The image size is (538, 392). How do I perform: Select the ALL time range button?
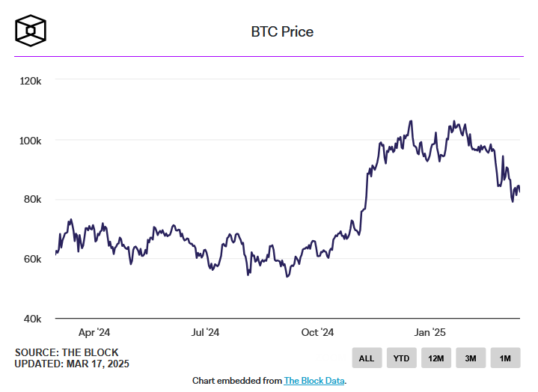[367, 358]
